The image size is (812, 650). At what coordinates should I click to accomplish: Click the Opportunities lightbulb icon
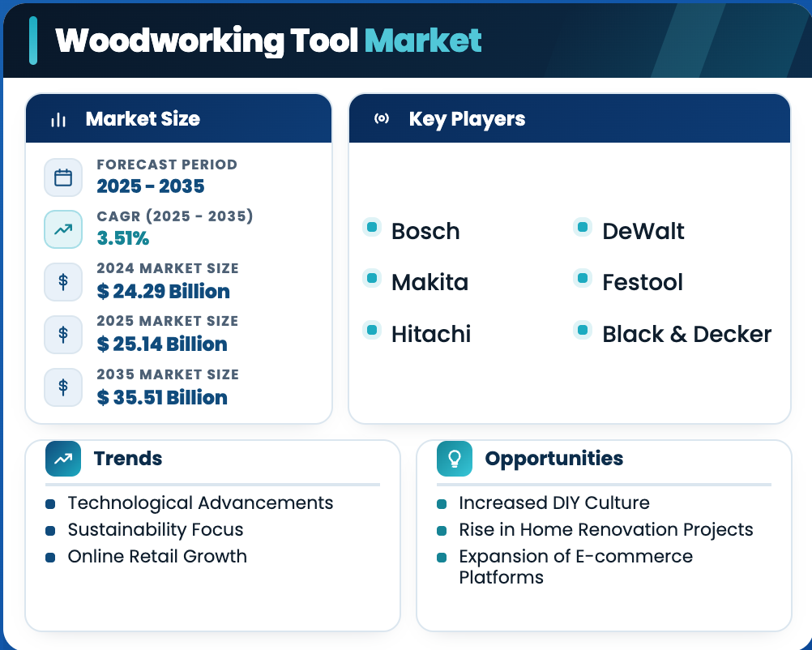pos(454,459)
